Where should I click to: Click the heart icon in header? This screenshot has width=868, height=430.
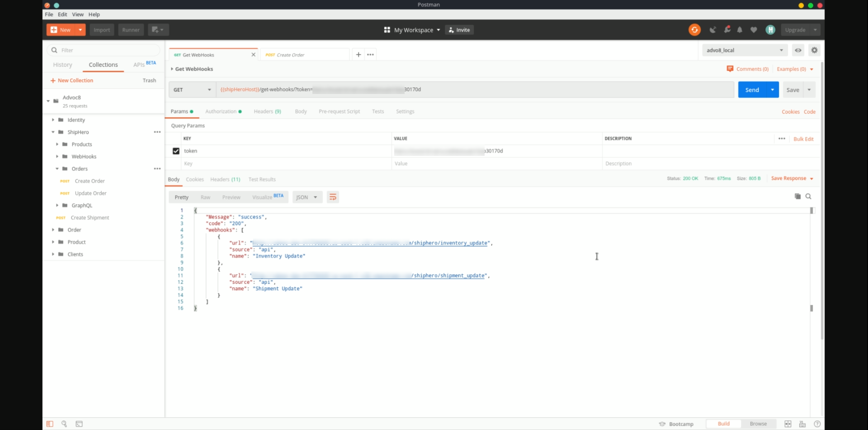point(754,30)
